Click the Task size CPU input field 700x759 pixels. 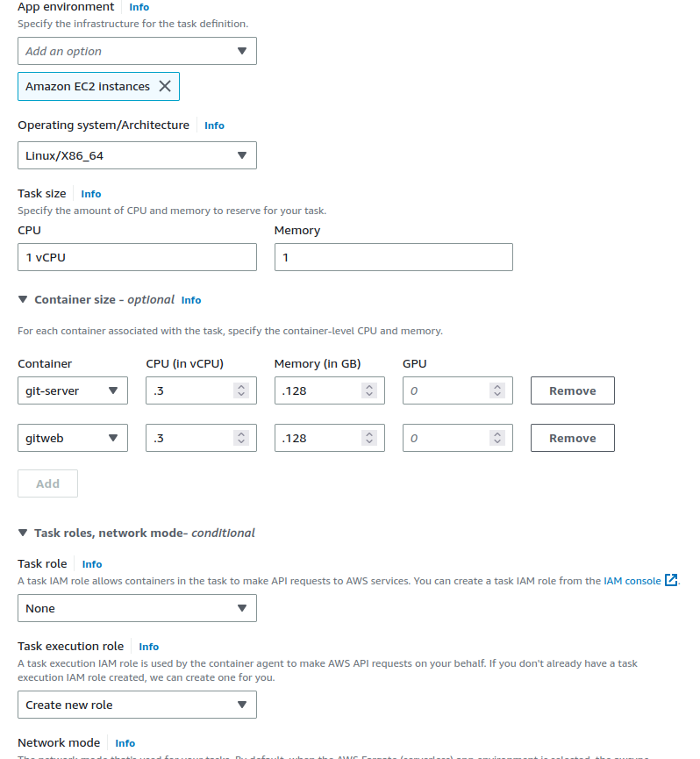137,257
